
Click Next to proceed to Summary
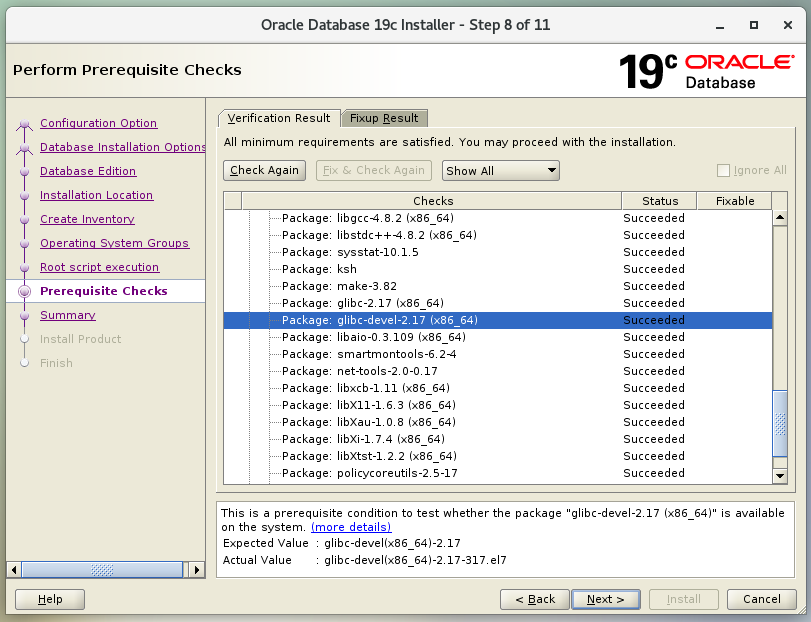pos(606,599)
